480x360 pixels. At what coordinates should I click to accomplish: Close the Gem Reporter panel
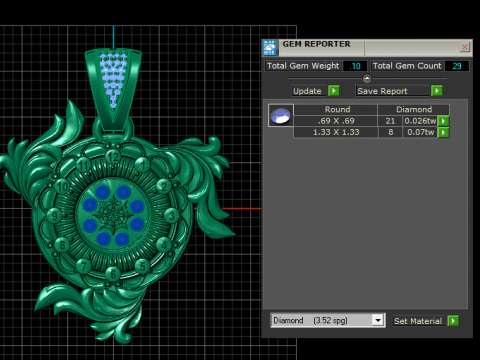465,47
